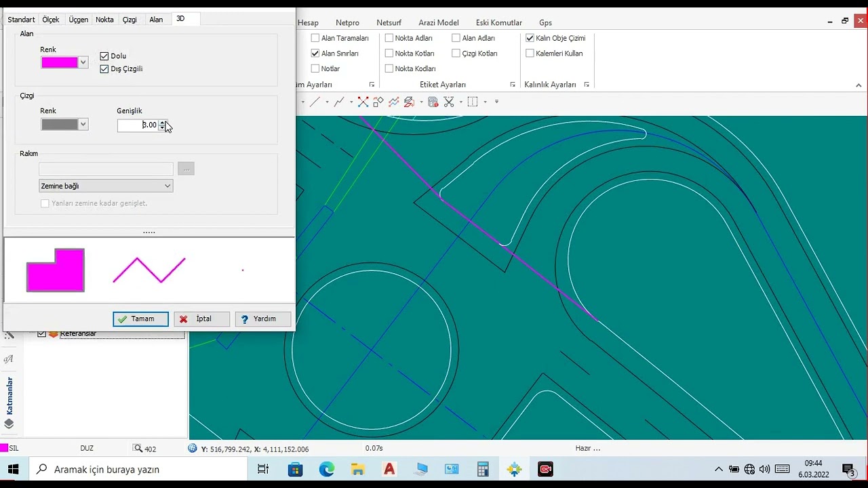868x488 pixels.
Task: Expand Etiket Ayarları group launcher
Action: (x=513, y=85)
